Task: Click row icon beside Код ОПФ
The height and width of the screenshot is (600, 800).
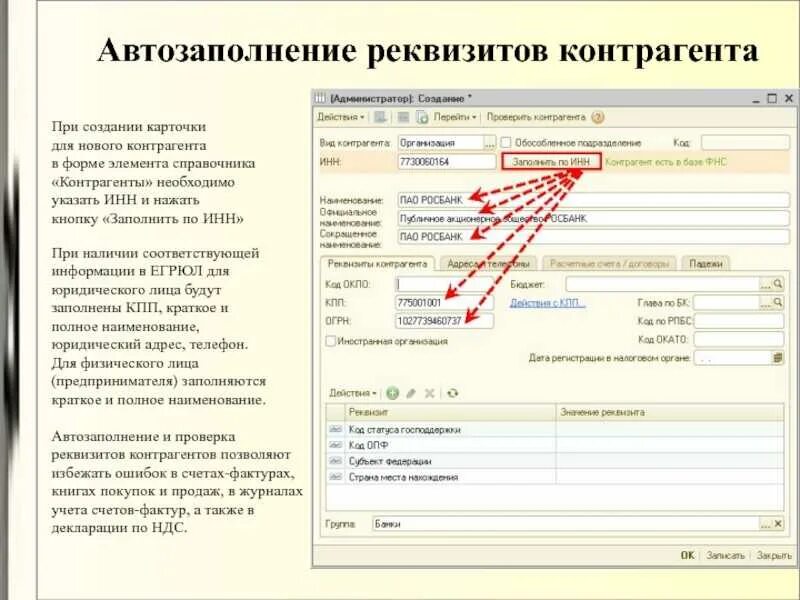Action: (x=335, y=445)
